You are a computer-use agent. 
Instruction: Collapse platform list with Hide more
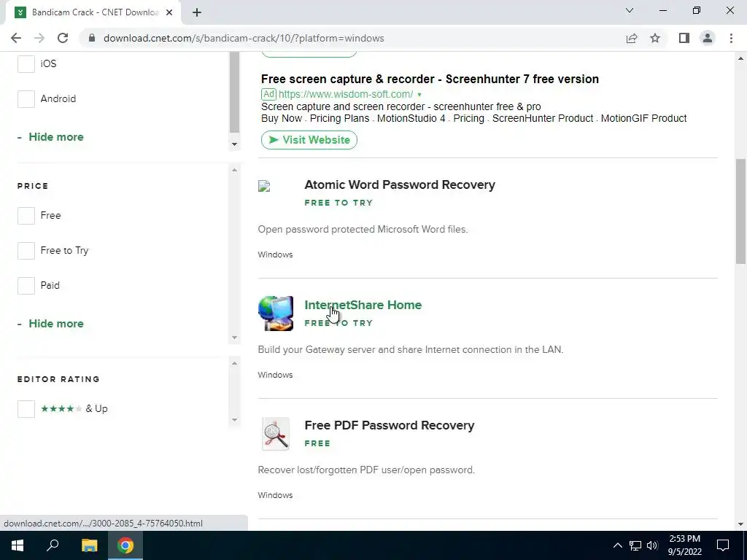(x=50, y=136)
